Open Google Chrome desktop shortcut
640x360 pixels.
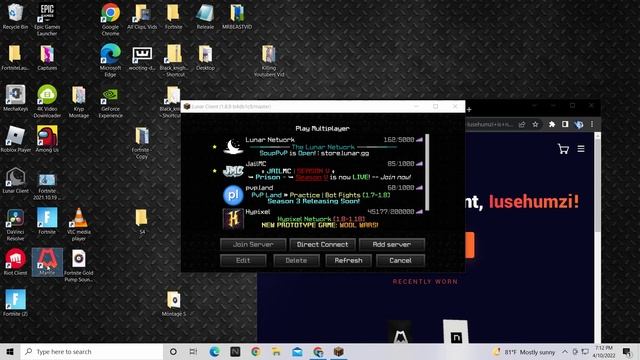click(x=111, y=19)
